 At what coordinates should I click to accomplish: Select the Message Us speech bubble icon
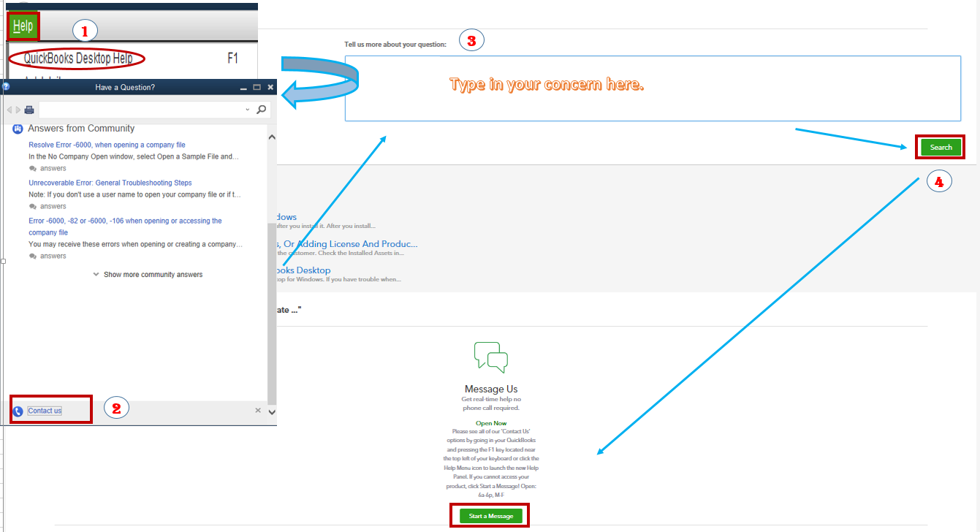coord(490,357)
